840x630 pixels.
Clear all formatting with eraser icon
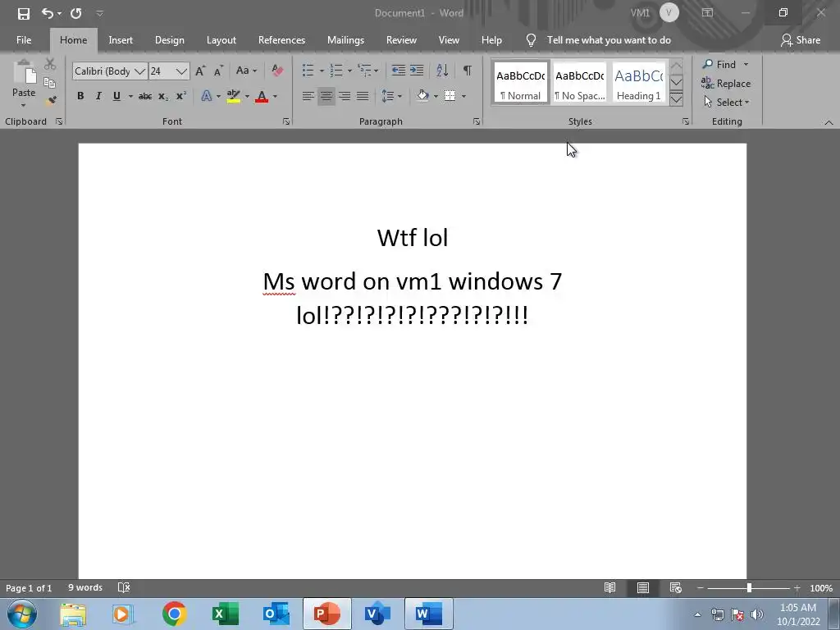point(277,71)
